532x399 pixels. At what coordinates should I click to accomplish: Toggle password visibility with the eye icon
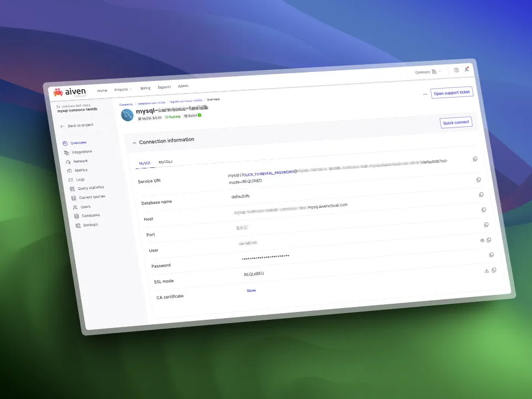(x=482, y=241)
